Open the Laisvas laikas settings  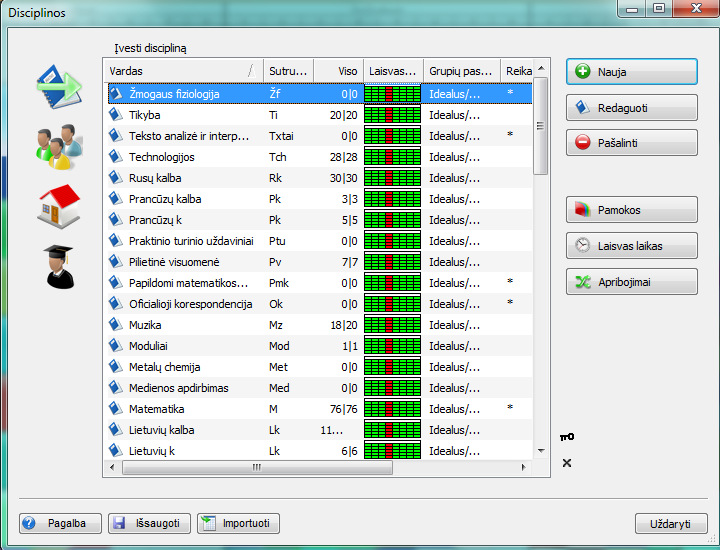coord(631,246)
